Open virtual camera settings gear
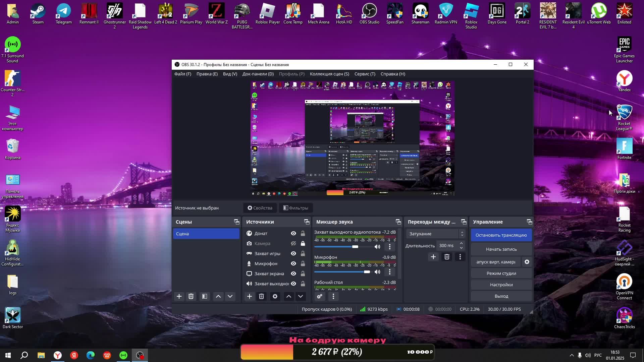The image size is (644, 362). click(527, 262)
